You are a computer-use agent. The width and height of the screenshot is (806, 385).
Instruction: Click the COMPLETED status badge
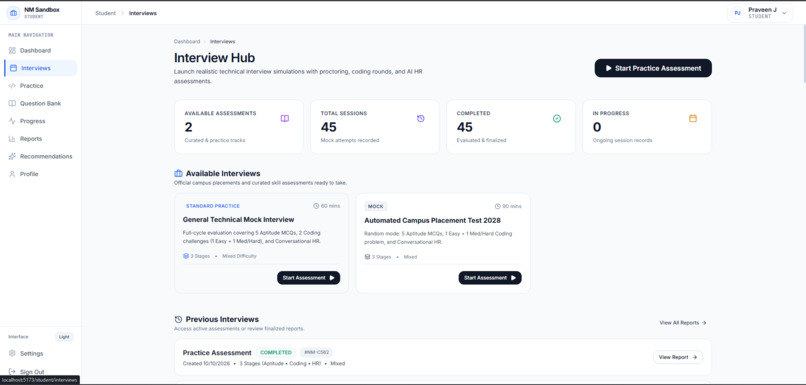pyautogui.click(x=276, y=353)
